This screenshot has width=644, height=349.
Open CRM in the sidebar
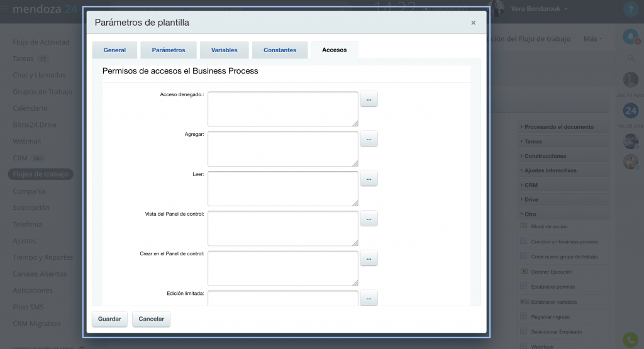[x=20, y=158]
